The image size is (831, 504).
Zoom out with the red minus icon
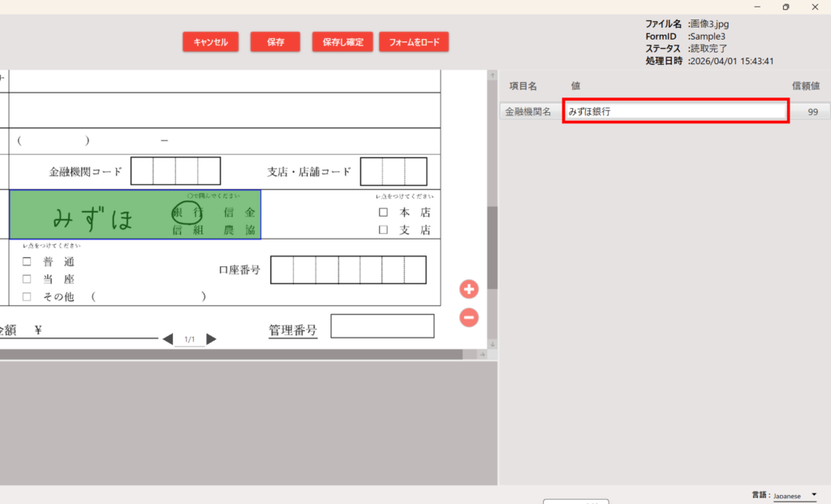(x=469, y=317)
